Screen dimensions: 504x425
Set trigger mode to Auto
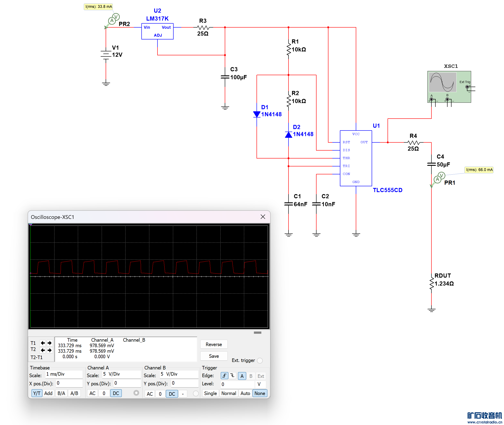pos(245,393)
